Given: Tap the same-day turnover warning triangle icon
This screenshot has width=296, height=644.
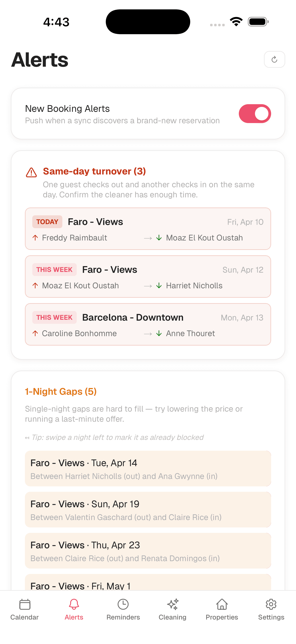Looking at the screenshot, I should [31, 172].
